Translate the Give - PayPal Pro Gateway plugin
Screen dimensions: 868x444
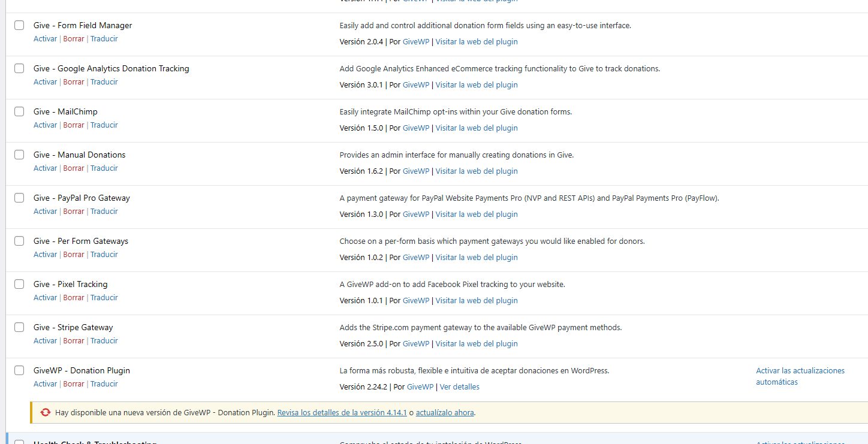tap(104, 212)
